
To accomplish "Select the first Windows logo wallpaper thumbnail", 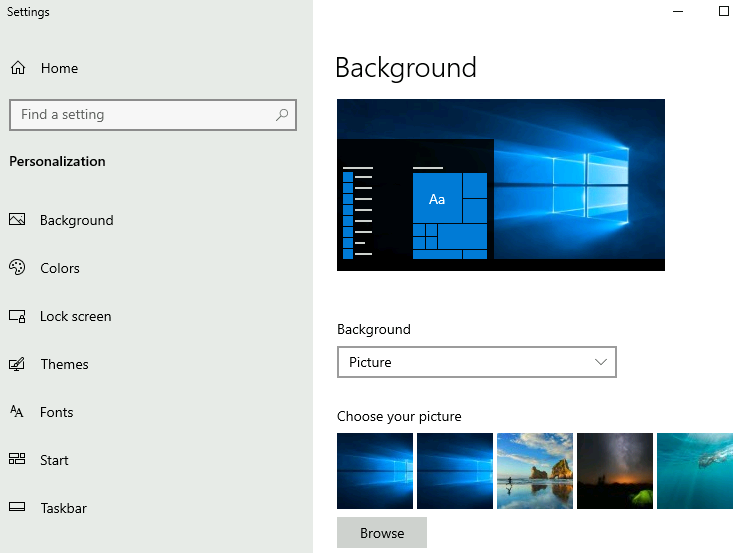I will [x=375, y=471].
